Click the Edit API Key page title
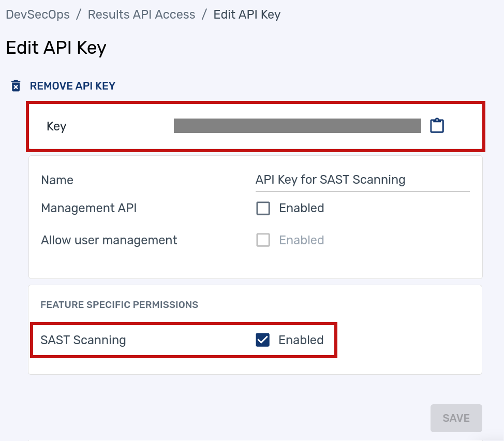The width and height of the screenshot is (504, 441). pos(56,47)
